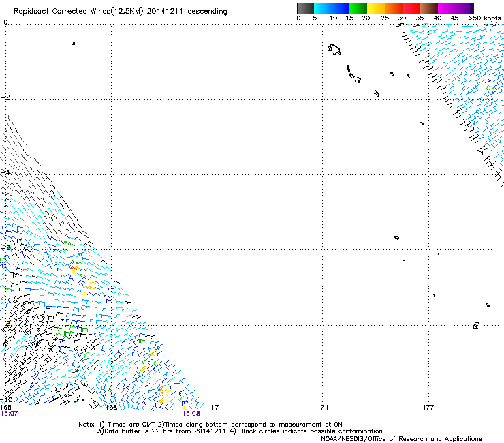Click the legend label '25' under colorbar

pos(385,18)
